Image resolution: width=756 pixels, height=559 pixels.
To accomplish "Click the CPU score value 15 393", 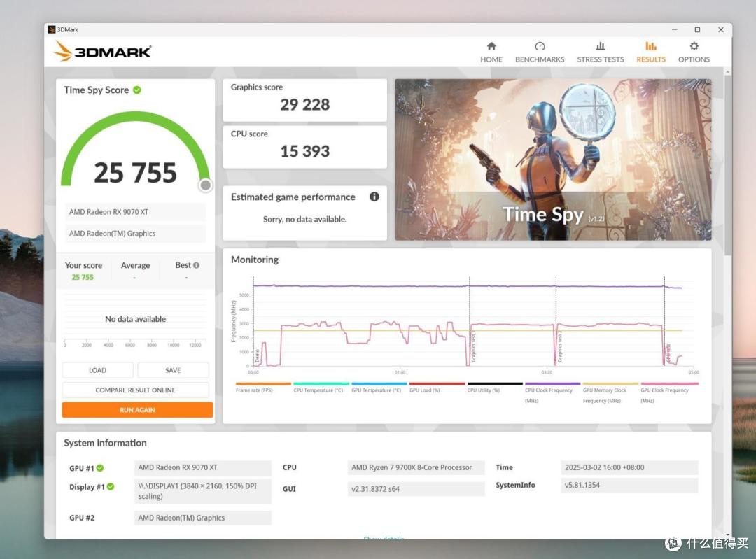I will 304,151.
